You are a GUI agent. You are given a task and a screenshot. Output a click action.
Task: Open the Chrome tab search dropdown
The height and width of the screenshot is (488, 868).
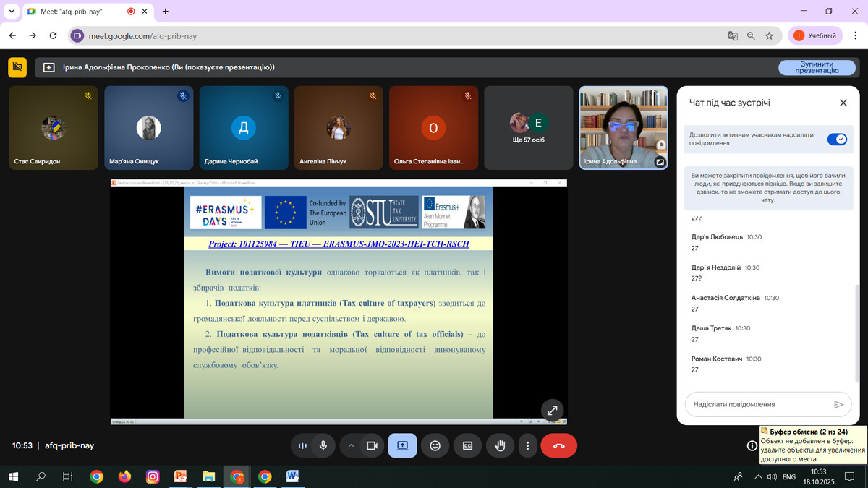[11, 12]
